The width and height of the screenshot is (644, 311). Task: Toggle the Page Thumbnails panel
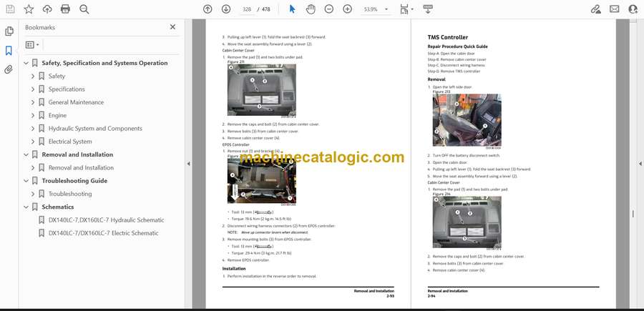tap(9, 31)
